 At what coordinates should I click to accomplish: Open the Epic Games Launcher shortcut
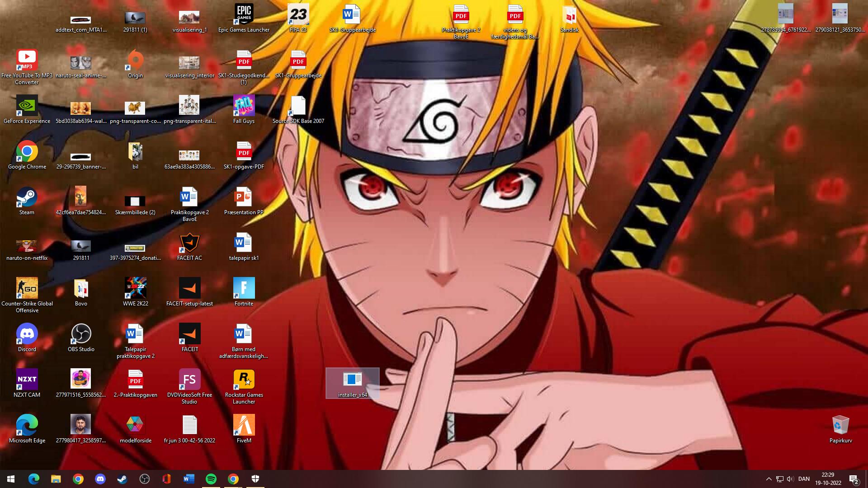[244, 14]
